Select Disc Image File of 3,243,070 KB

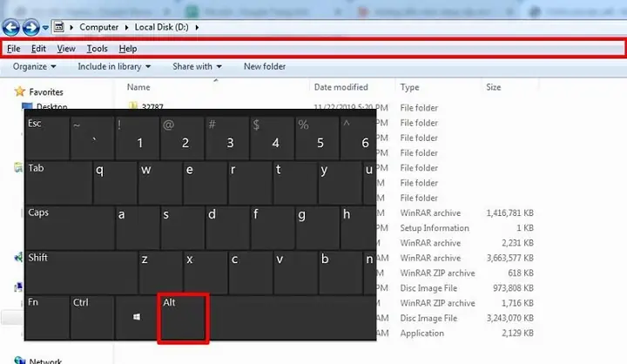coord(428,319)
